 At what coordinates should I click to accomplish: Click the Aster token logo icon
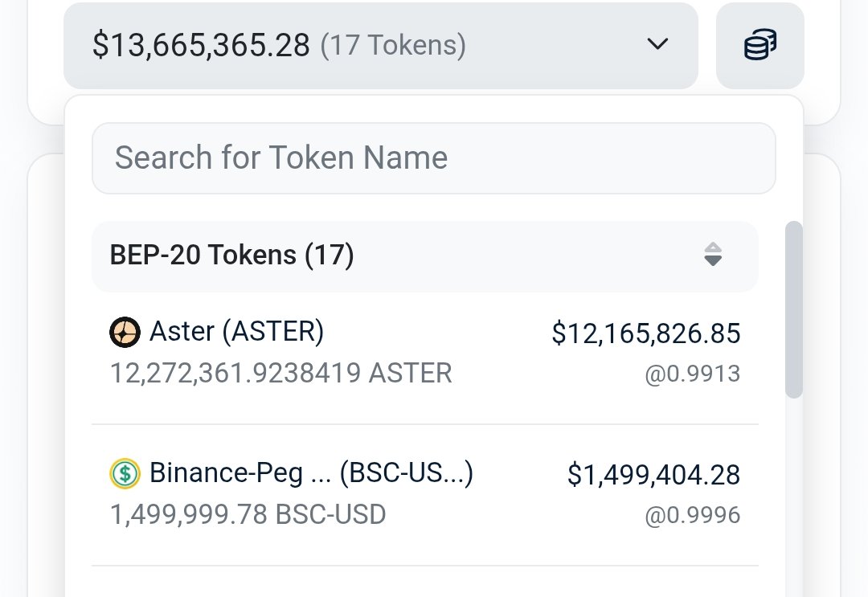125,332
